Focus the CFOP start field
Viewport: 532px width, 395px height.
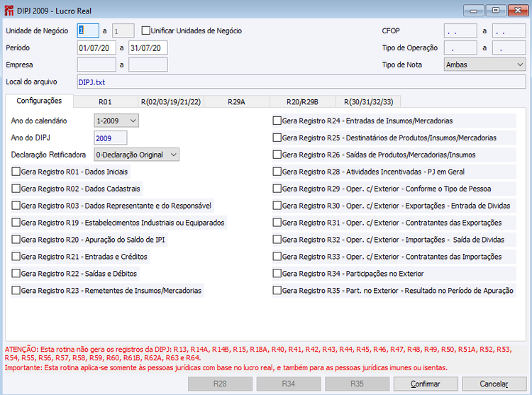click(x=460, y=31)
